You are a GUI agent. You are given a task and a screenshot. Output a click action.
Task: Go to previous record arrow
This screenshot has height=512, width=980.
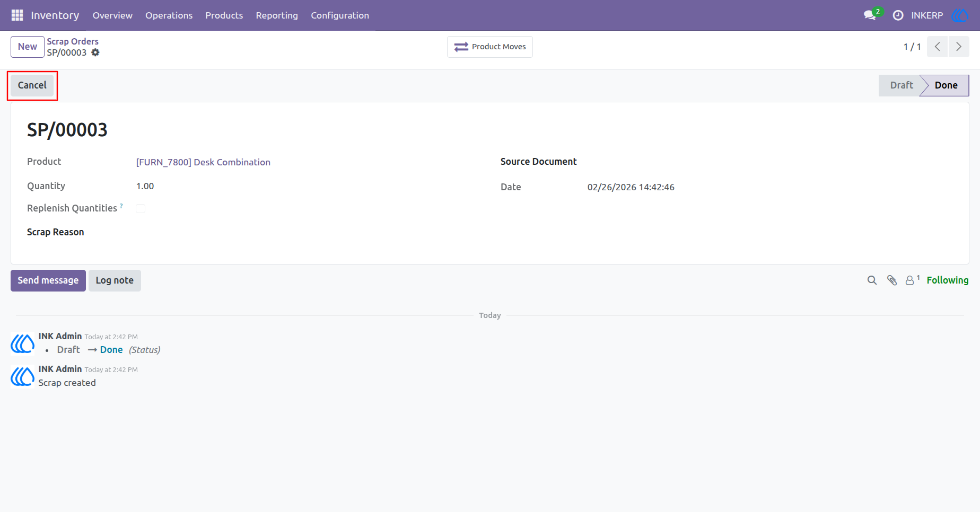(x=938, y=47)
